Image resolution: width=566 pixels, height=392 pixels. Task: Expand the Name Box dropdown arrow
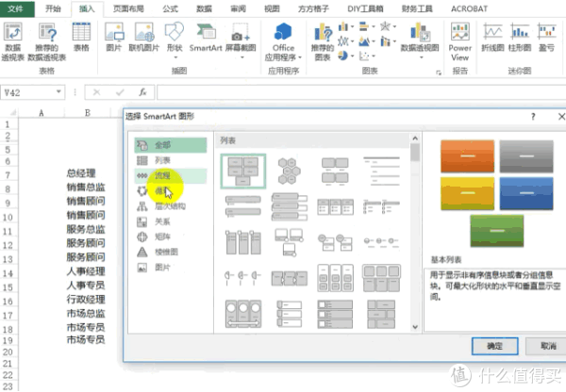58,92
